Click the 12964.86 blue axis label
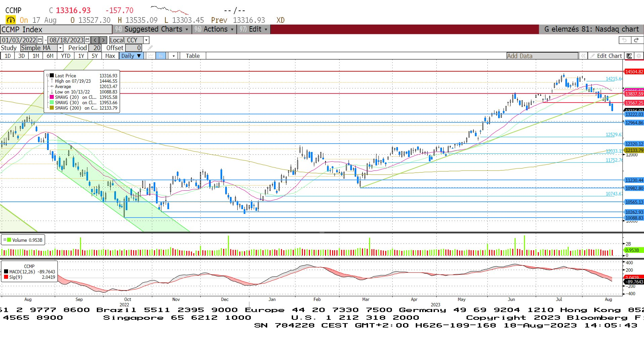Screen dimensions: 644x344 (634, 123)
